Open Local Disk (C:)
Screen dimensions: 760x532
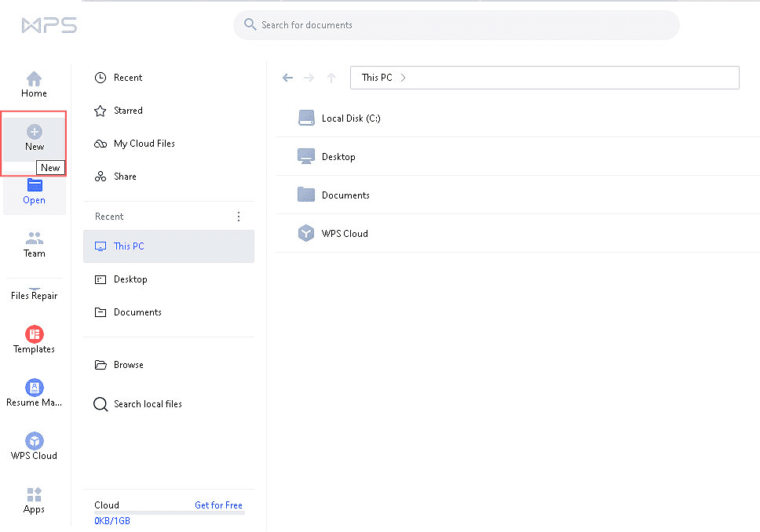click(x=517, y=118)
